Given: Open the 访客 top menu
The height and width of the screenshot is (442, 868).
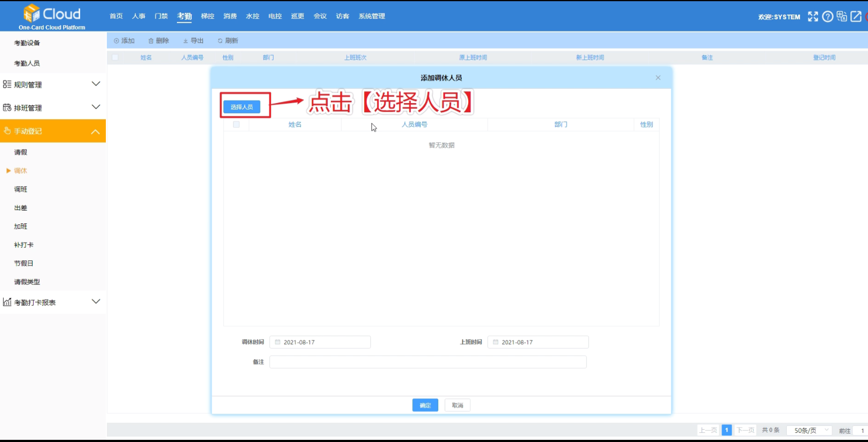Looking at the screenshot, I should click(x=342, y=16).
